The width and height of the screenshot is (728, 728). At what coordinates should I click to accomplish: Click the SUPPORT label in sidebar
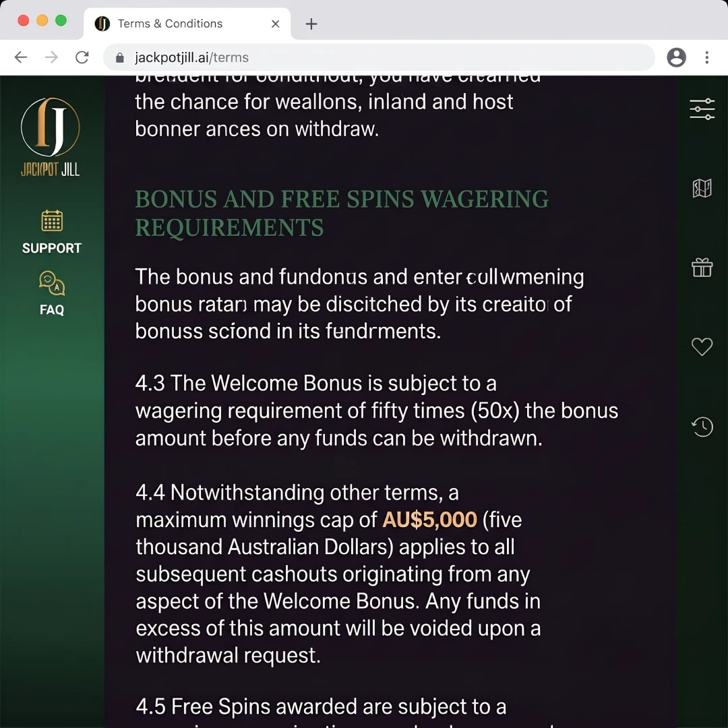[52, 248]
